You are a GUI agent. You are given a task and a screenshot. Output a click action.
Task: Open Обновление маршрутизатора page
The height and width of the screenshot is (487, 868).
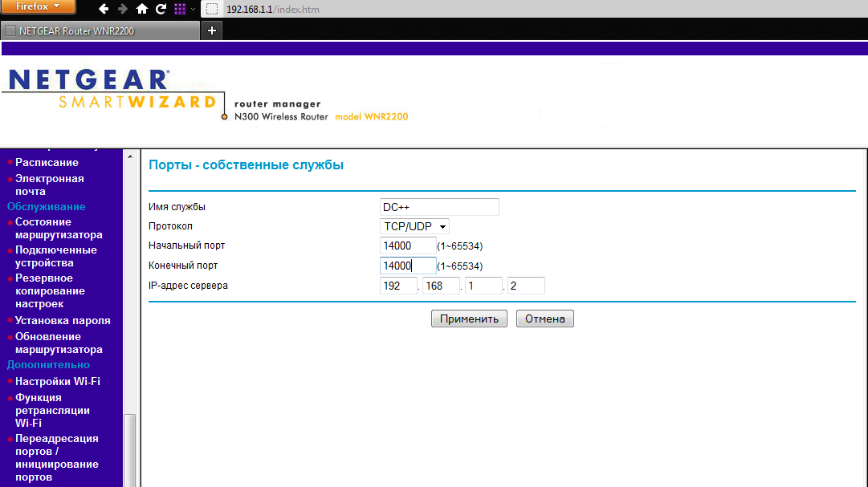pyautogui.click(x=59, y=343)
